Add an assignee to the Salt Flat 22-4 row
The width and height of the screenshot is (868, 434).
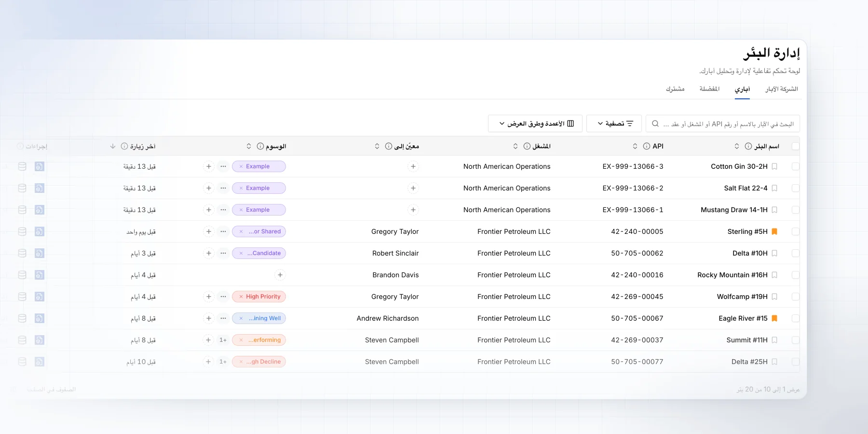413,188
